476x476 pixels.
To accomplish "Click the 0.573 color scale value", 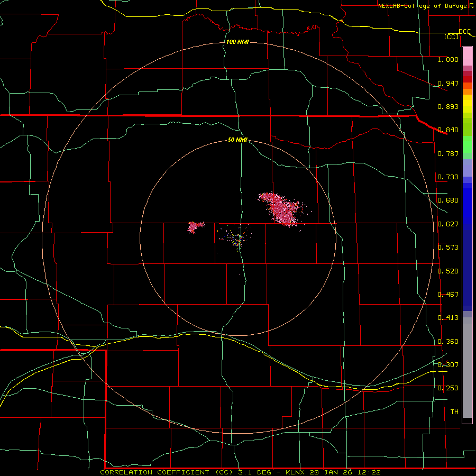I will pos(448,248).
